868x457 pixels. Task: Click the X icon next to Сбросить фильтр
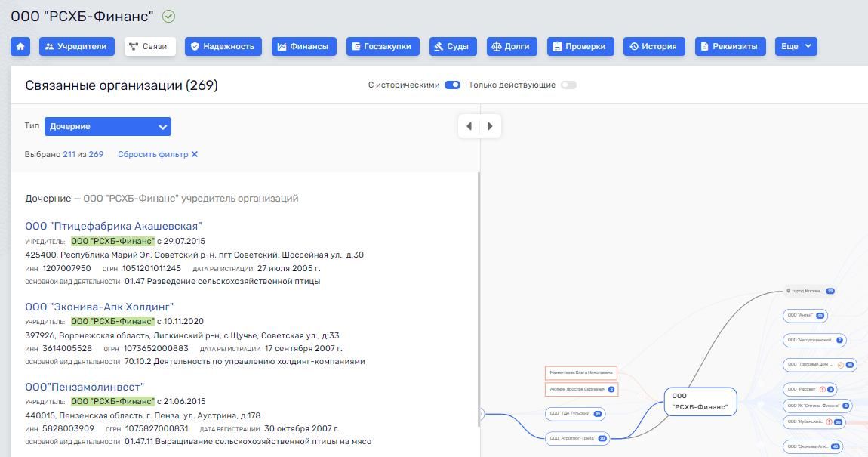coord(194,155)
